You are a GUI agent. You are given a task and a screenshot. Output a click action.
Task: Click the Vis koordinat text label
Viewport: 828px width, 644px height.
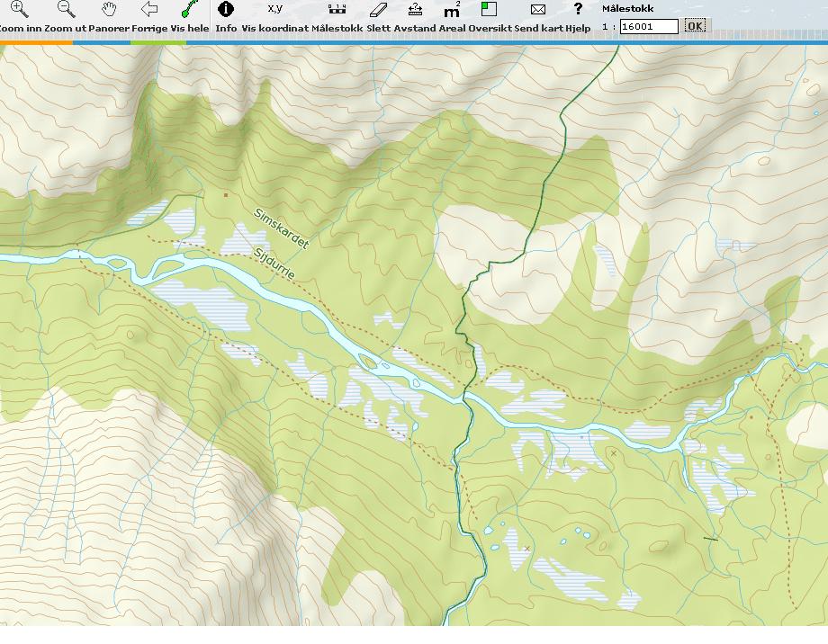[x=274, y=28]
